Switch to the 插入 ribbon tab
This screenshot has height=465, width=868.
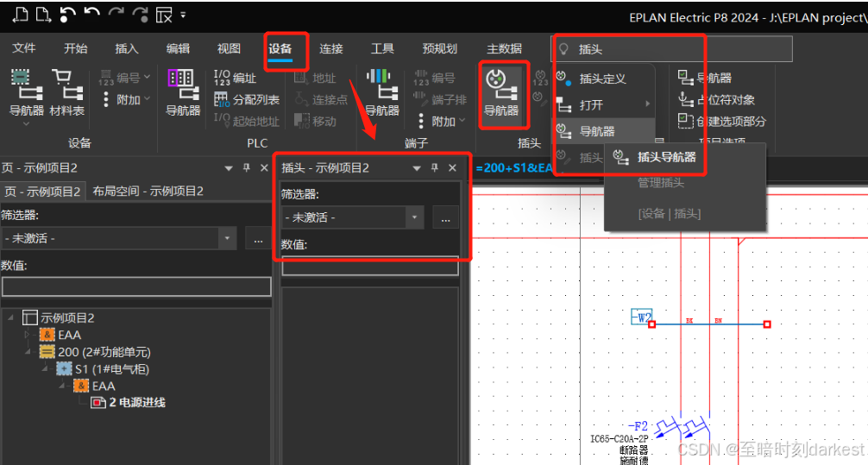[x=126, y=48]
